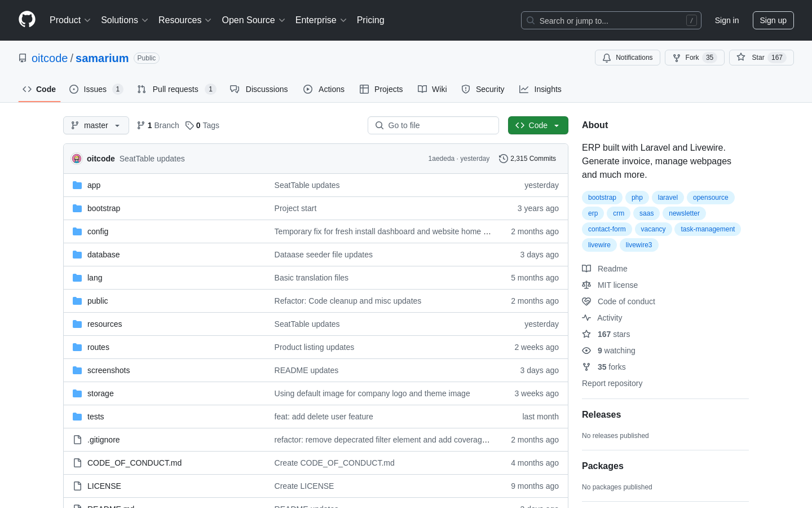Click the Readme book icon
Screen dimensions: 812x508
coord(586,269)
